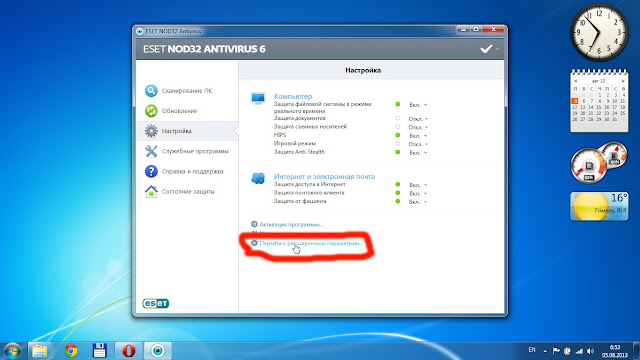Toggle the HIPS status indicator

pos(398,135)
